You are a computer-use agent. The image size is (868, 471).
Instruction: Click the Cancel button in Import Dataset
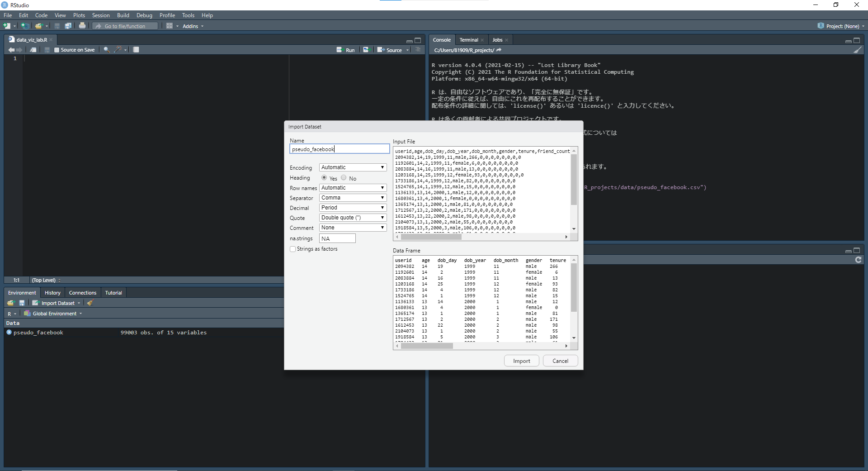tap(560, 361)
